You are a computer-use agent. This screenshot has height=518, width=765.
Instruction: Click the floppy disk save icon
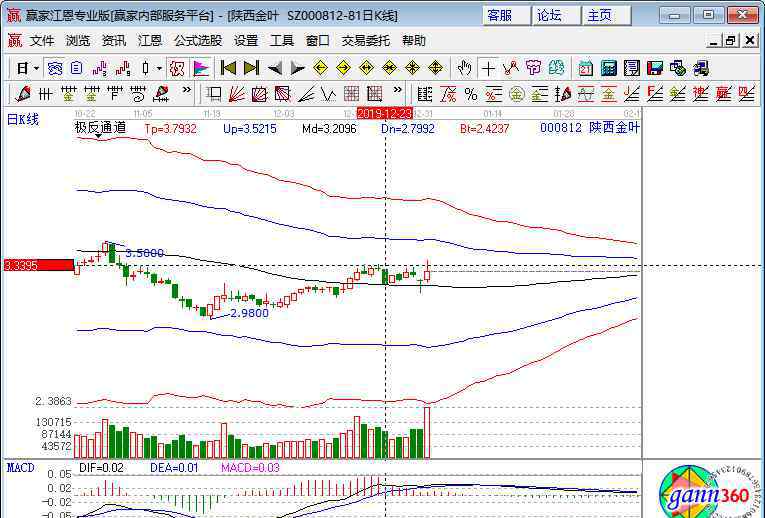pyautogui.click(x=655, y=68)
